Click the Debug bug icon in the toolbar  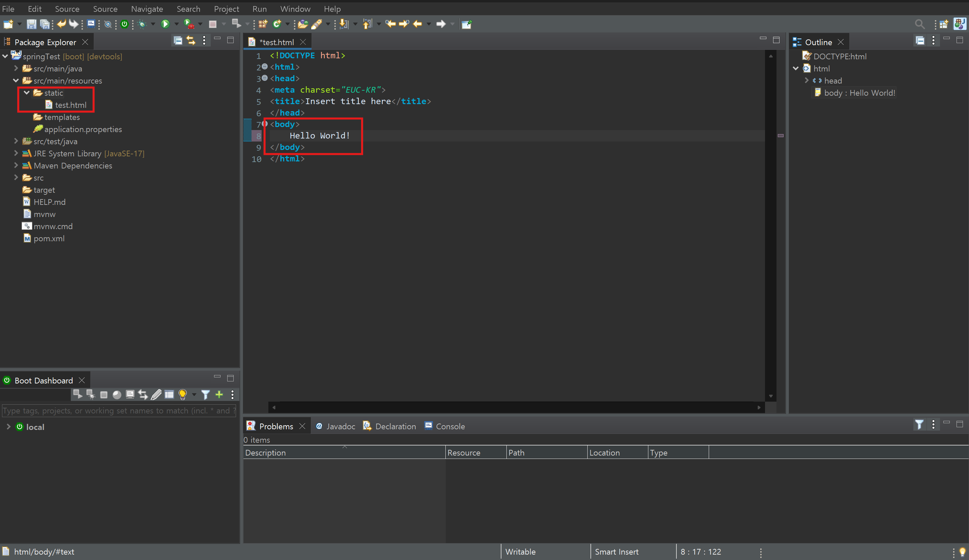(x=142, y=24)
